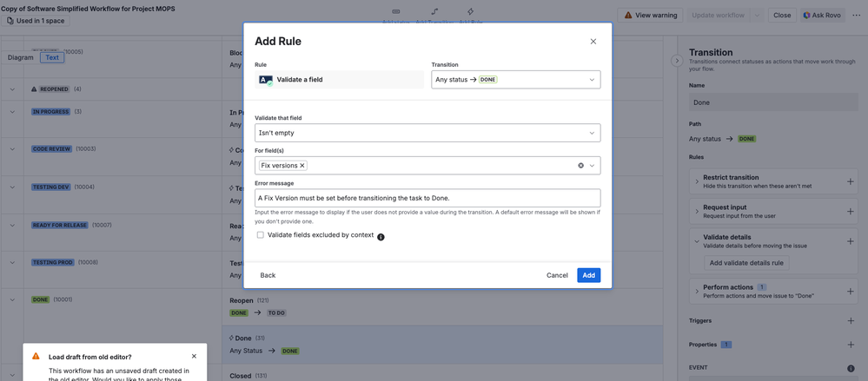Screen dimensions: 868x381
Task: Click the Update workflow button
Action: 719,16
